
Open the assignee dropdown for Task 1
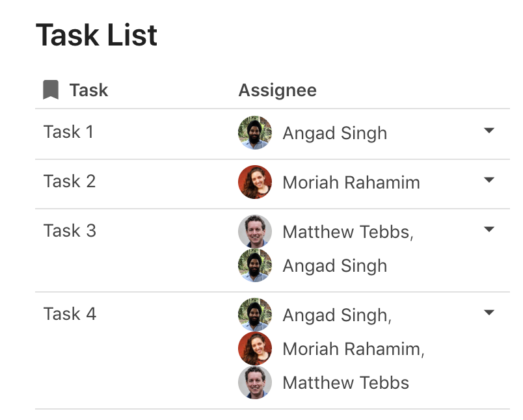[x=489, y=131]
